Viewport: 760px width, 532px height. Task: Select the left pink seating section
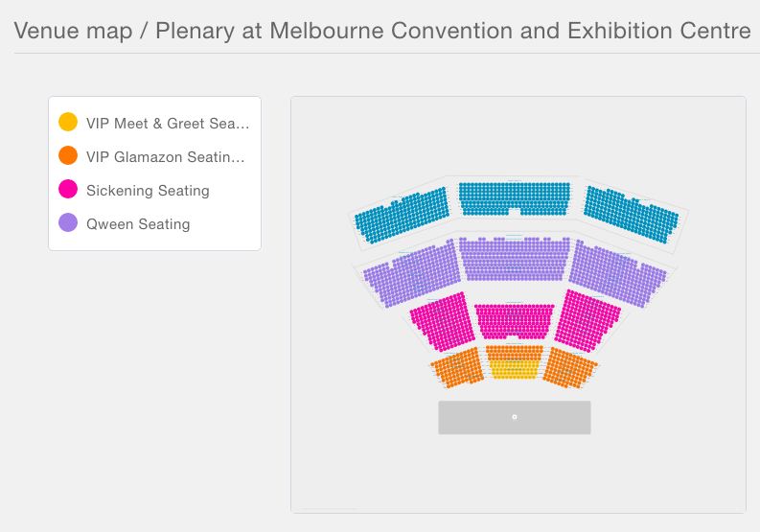click(443, 321)
